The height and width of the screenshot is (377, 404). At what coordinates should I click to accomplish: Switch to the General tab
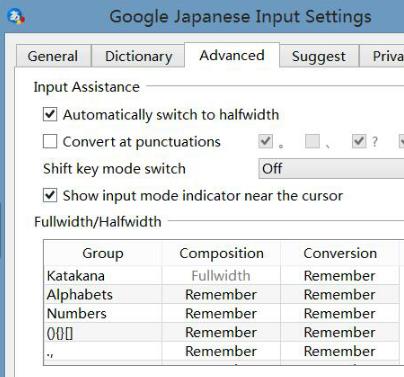point(53,56)
